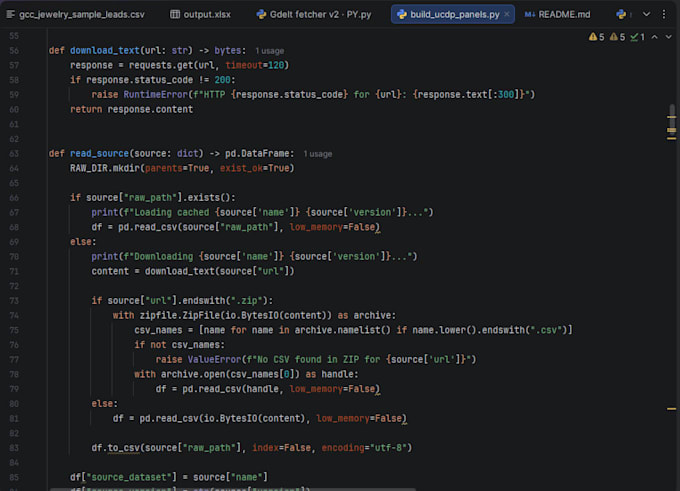
Task: Click the 'if not csv_names:' line
Action: [180, 344]
